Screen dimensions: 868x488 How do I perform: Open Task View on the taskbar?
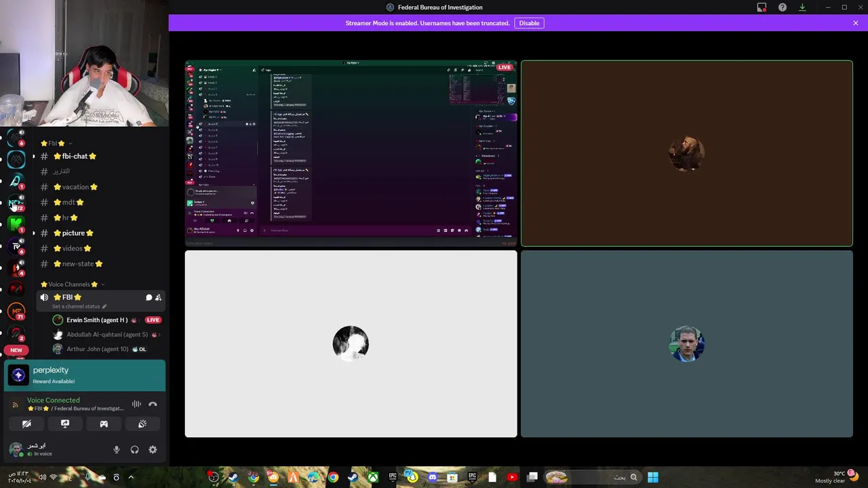tap(532, 477)
